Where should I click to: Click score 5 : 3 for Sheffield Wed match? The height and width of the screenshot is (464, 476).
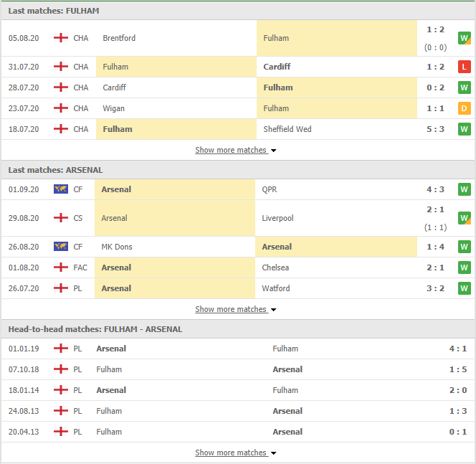(x=435, y=129)
